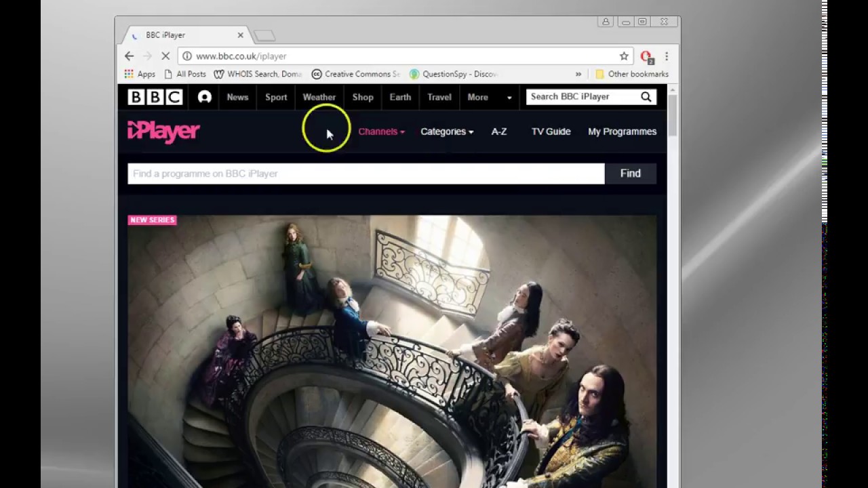
Task: Click the Chrome user profile icon in title bar
Action: click(606, 22)
